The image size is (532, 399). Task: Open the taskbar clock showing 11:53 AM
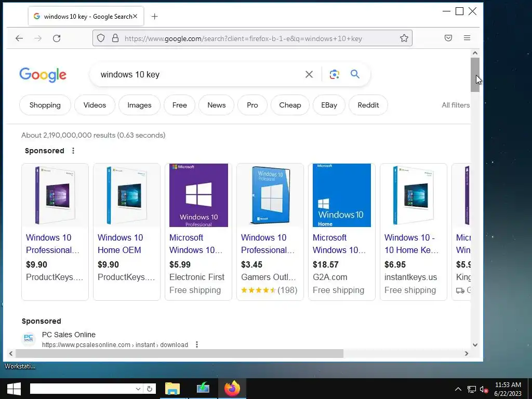(x=508, y=389)
